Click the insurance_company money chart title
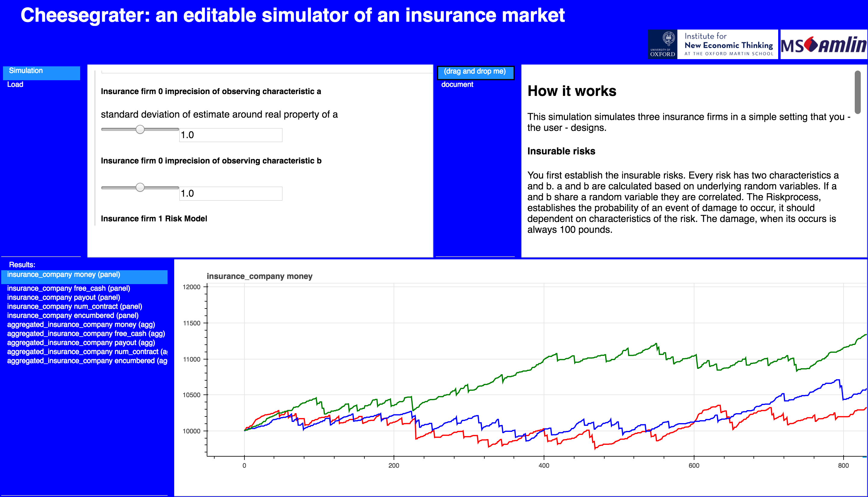This screenshot has height=497, width=868. [259, 276]
